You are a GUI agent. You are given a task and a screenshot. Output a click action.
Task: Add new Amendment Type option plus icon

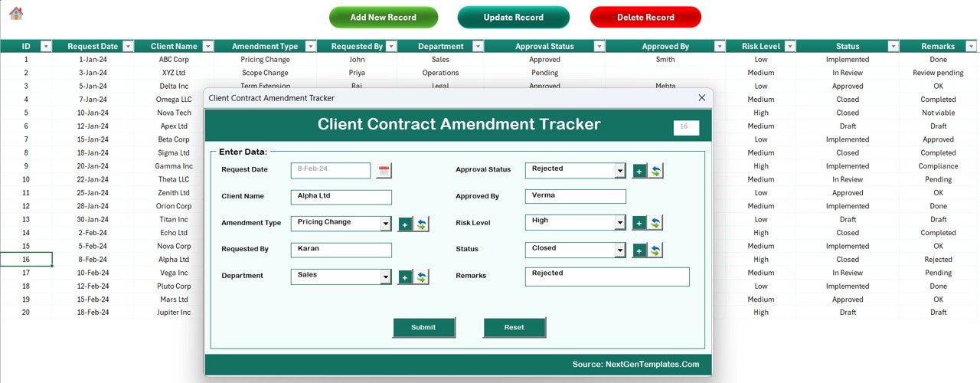click(x=405, y=224)
